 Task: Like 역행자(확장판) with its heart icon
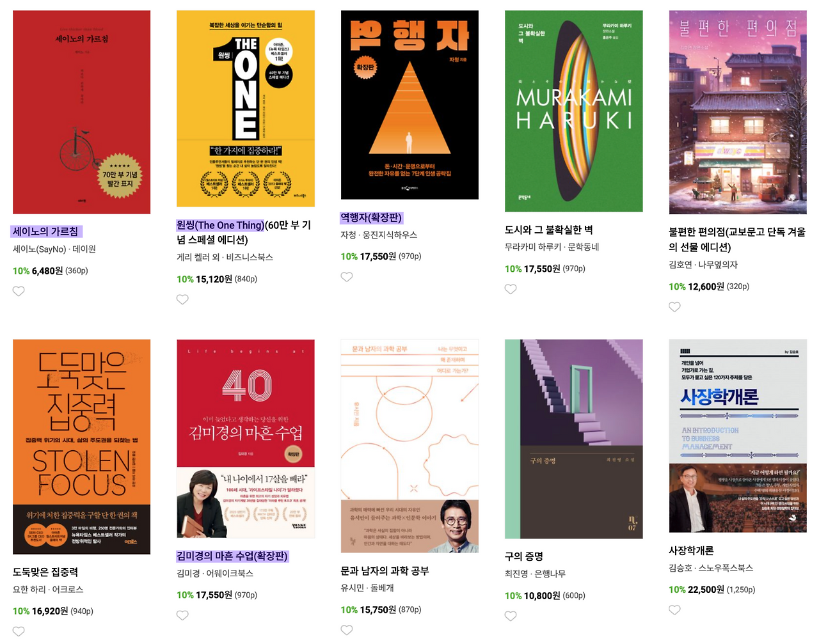click(347, 277)
